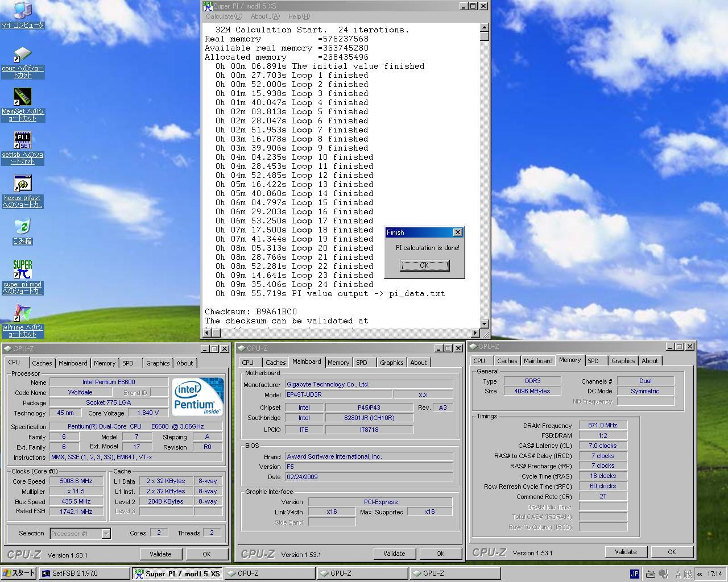Image resolution: width=728 pixels, height=582 pixels.
Task: Click the DRAM Frequency 871.0 MHz field
Action: pos(603,426)
